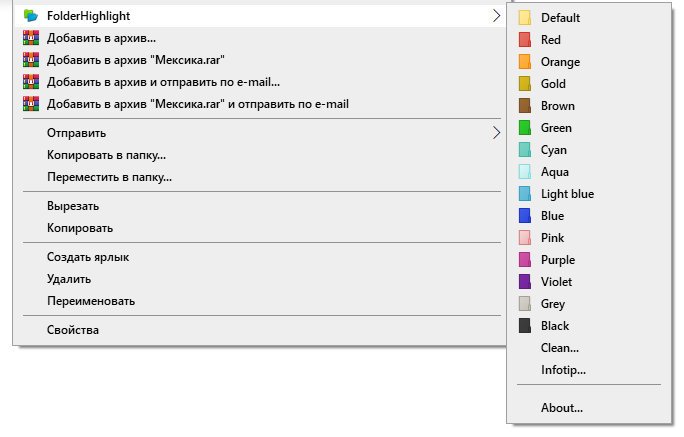Click the Black folder color icon
This screenshot has height=437, width=684.
click(525, 326)
